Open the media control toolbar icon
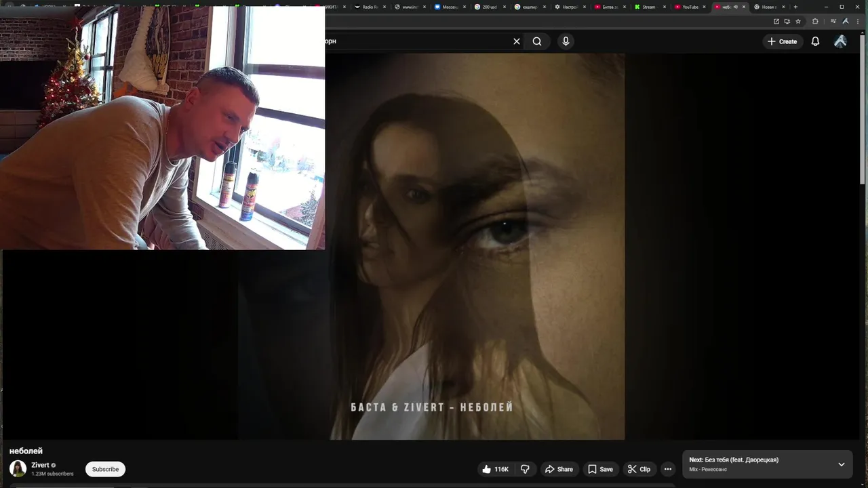The width and height of the screenshot is (868, 488). click(x=833, y=21)
